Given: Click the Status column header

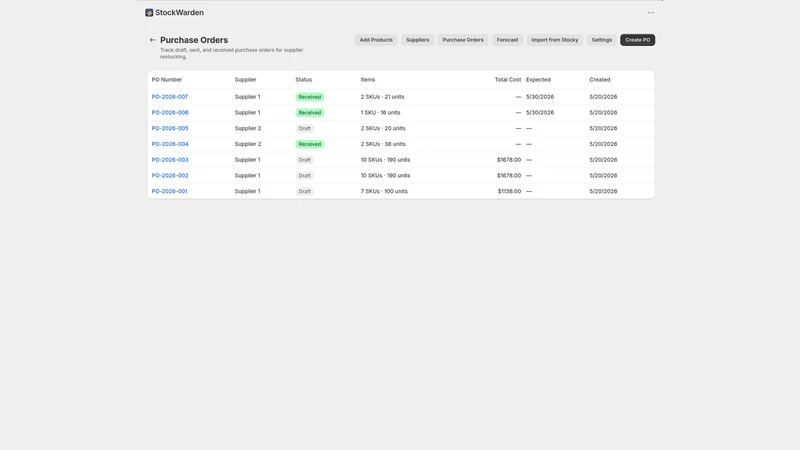Looking at the screenshot, I should (x=304, y=80).
